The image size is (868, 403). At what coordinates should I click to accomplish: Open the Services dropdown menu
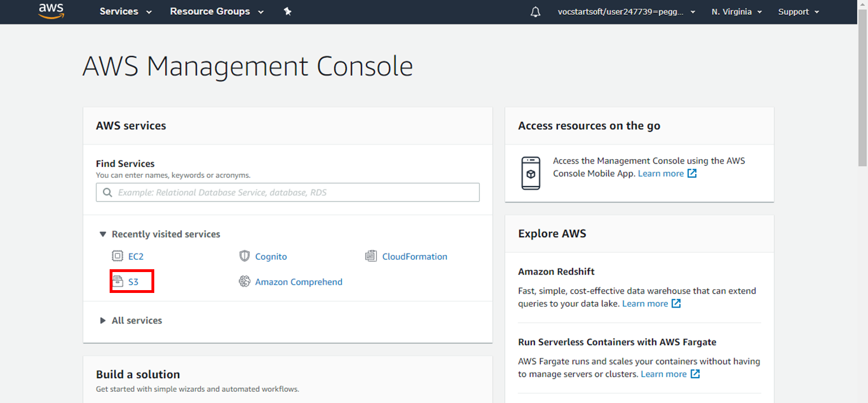point(125,11)
